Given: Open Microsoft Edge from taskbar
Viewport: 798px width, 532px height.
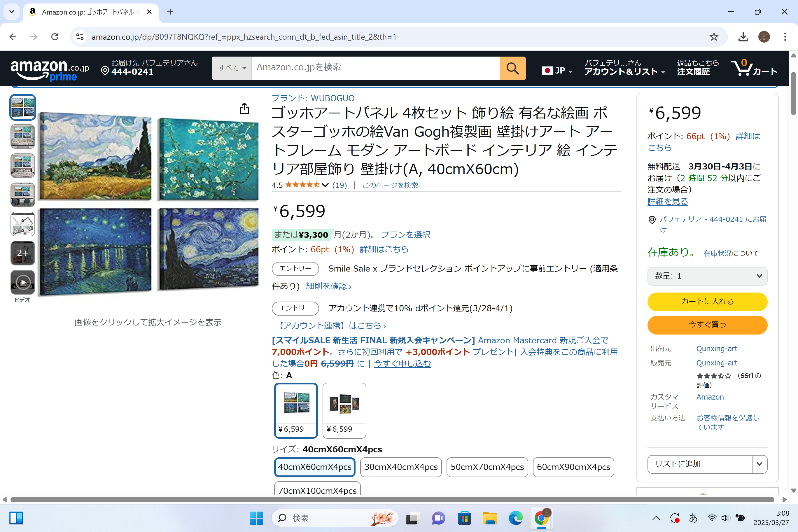Looking at the screenshot, I should pyautogui.click(x=515, y=518).
